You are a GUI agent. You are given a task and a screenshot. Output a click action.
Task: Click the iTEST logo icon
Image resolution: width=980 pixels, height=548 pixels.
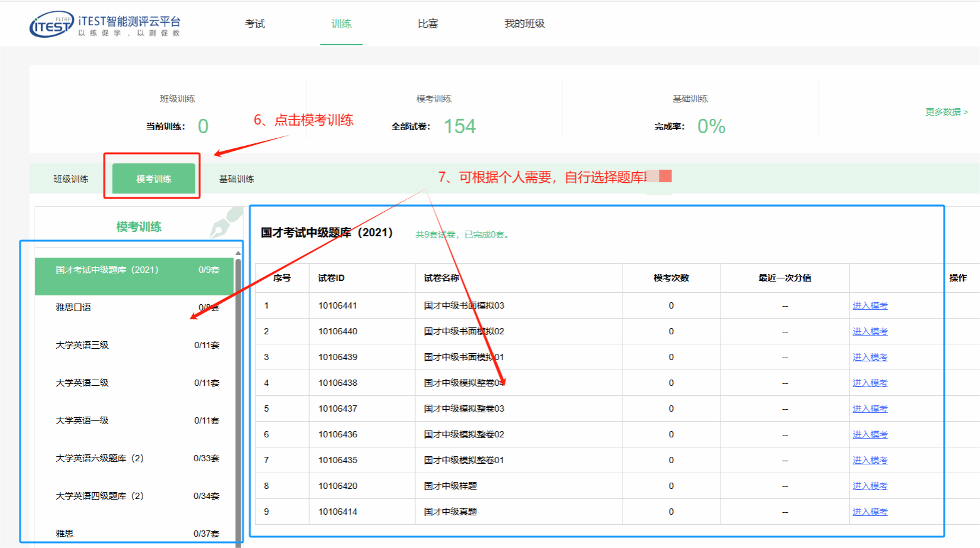coord(52,25)
